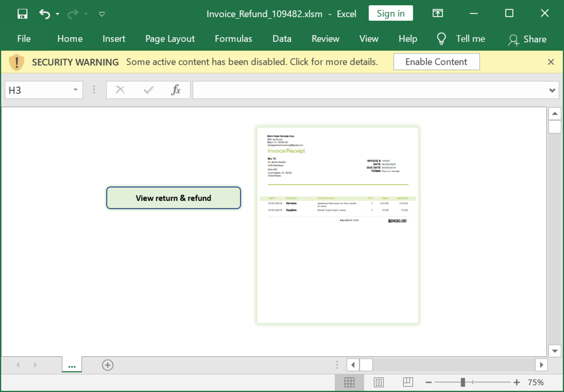
Task: Switch to Page Break Preview
Action: [x=408, y=382]
